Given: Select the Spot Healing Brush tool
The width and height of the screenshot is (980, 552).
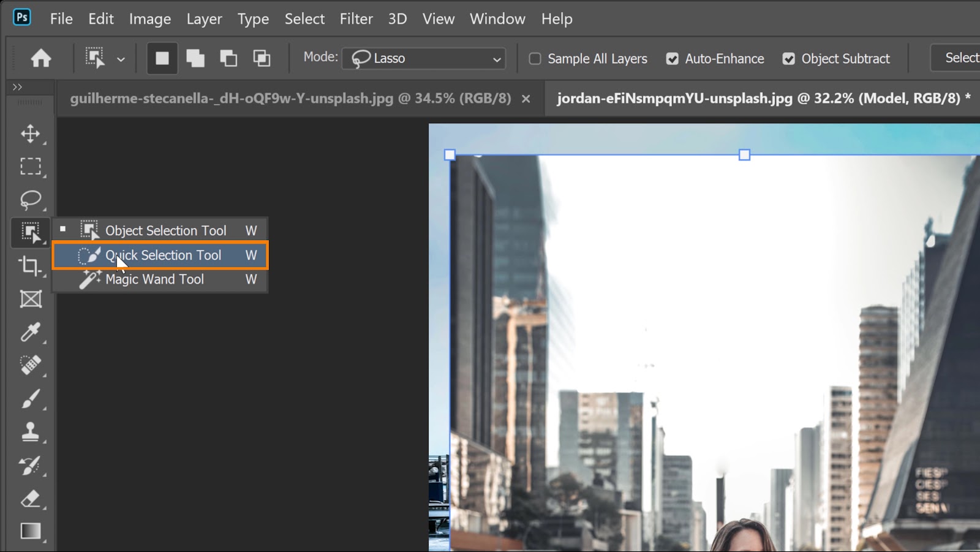Looking at the screenshot, I should (31, 365).
